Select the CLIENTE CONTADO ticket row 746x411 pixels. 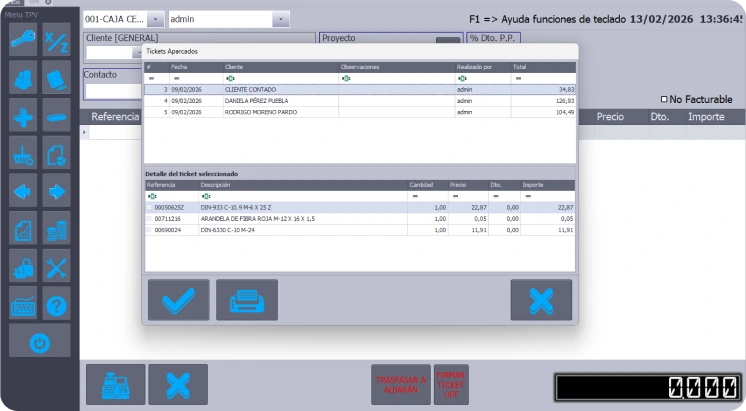click(360, 89)
